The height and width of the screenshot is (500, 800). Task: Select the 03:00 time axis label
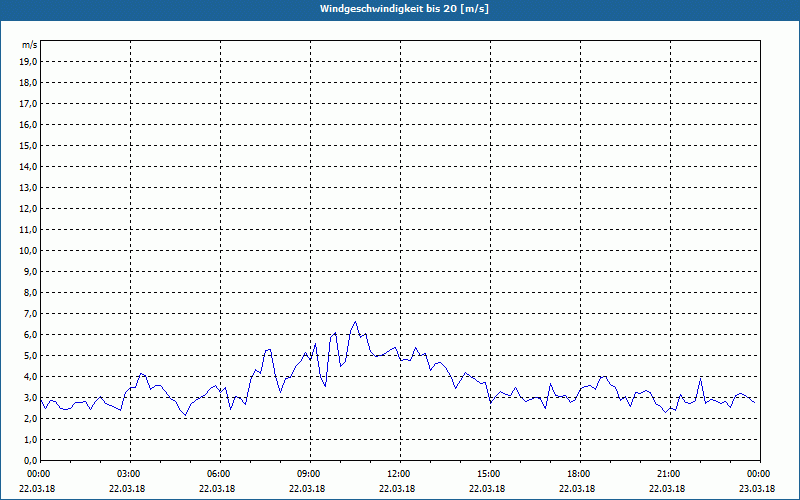pyautogui.click(x=128, y=474)
